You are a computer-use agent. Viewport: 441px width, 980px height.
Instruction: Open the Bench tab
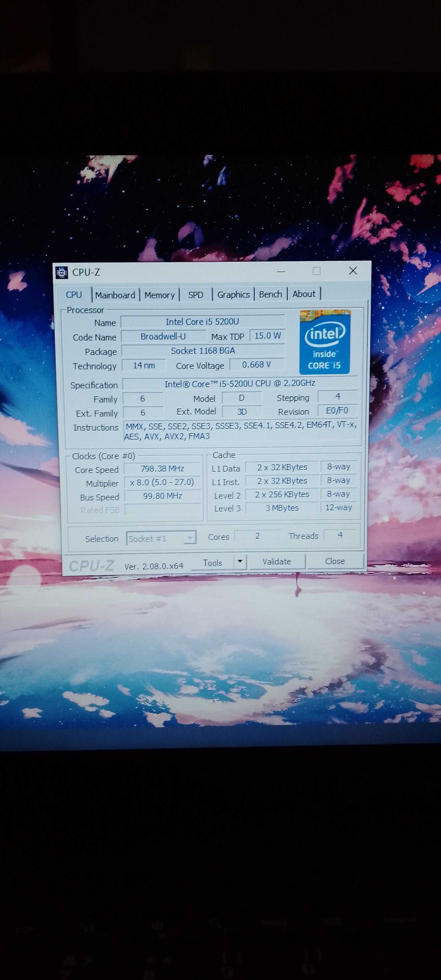click(270, 294)
